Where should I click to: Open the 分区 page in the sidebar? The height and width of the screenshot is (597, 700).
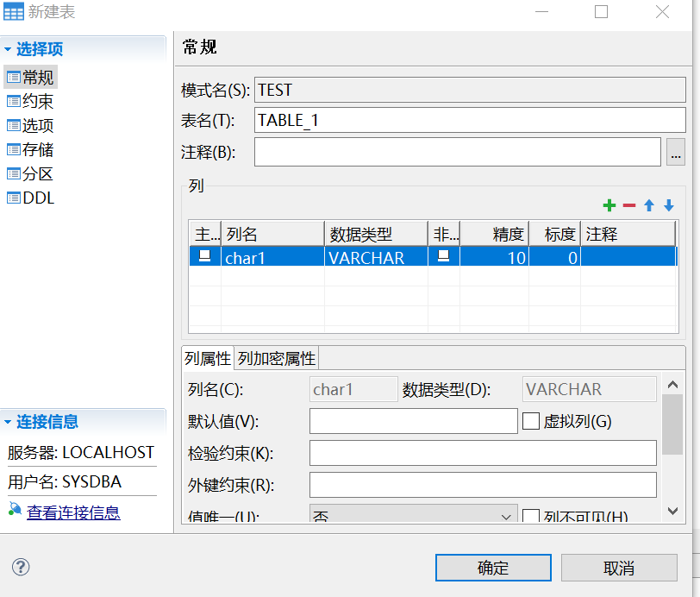30,173
